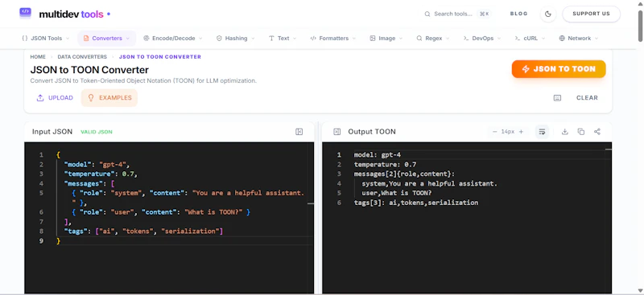Click the CLEAR button
Screen dimensions: 644x295
(587, 97)
